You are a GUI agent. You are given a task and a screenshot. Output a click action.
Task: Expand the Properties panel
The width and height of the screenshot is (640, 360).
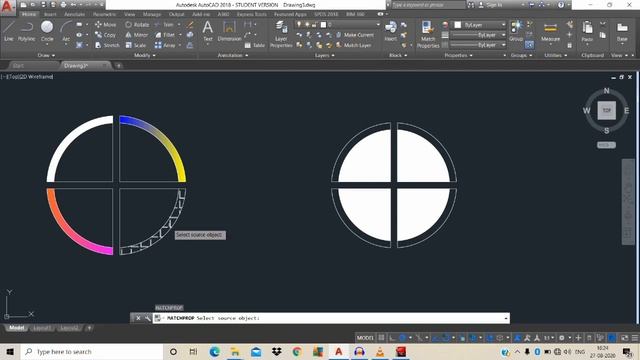[458, 55]
